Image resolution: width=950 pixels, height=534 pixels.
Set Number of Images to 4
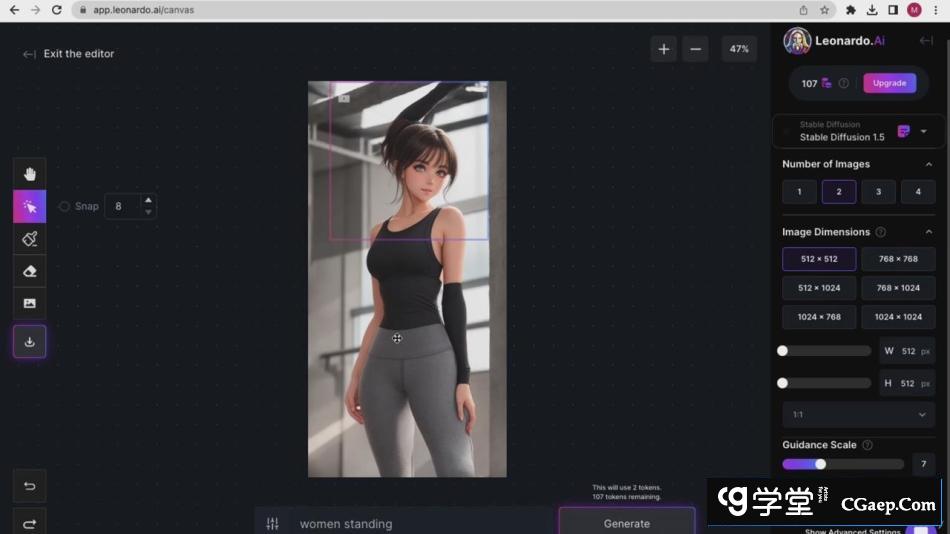[917, 192]
